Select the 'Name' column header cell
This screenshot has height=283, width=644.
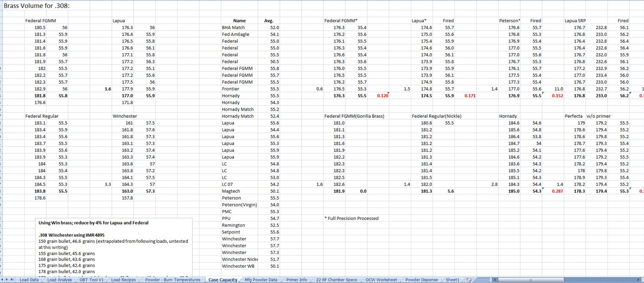tap(239, 21)
